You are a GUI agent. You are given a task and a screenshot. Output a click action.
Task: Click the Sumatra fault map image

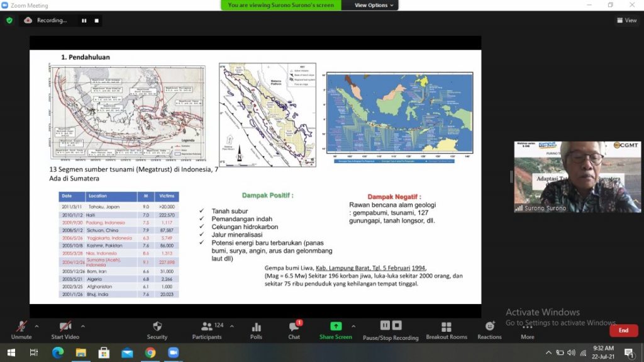(267, 115)
